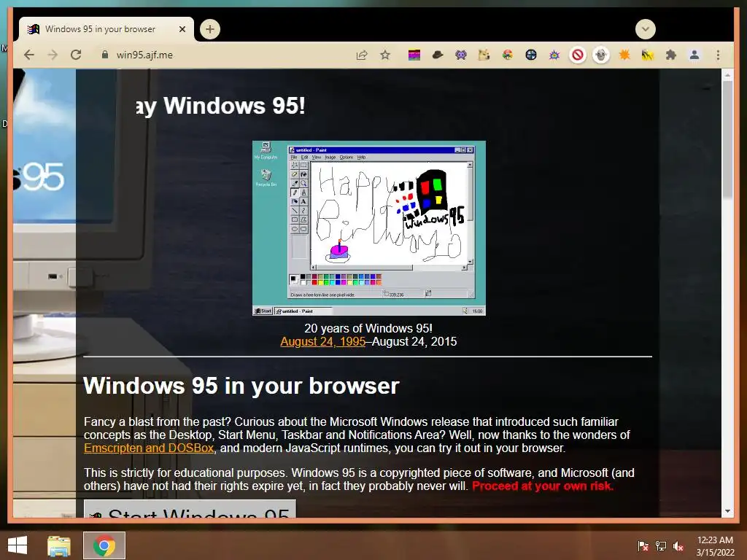Screen dimensions: 747x560
Task: Close the Windows 95 in your browser tab
Action: [x=182, y=29]
